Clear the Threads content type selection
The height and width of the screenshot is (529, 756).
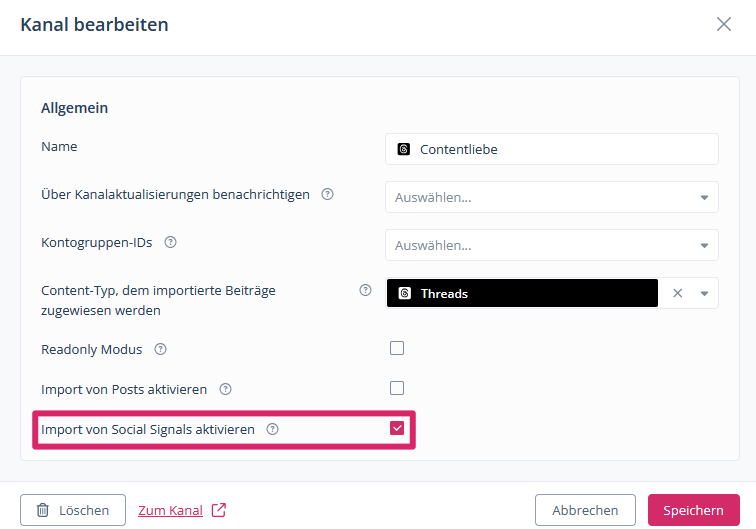point(677,293)
